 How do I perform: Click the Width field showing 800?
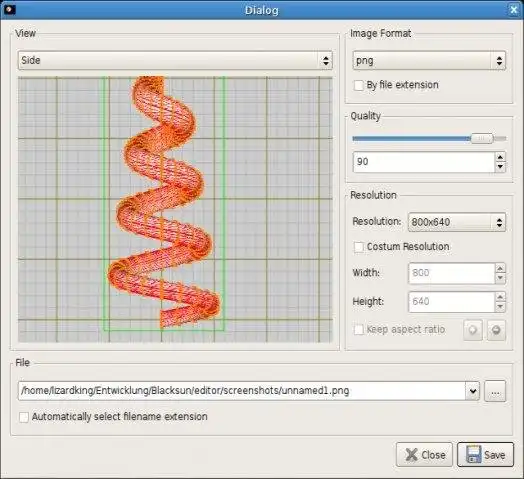pyautogui.click(x=451, y=273)
